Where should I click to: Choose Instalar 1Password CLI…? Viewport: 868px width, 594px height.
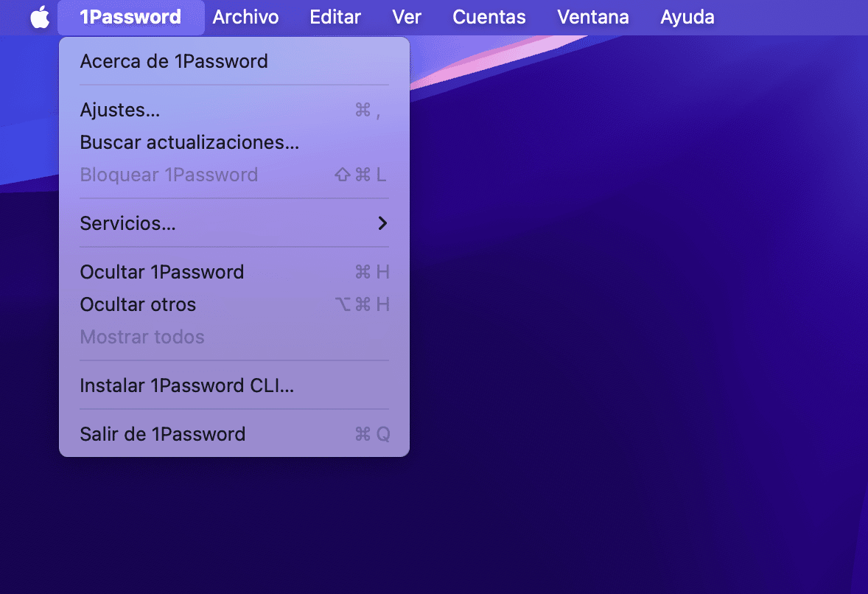[234, 386]
